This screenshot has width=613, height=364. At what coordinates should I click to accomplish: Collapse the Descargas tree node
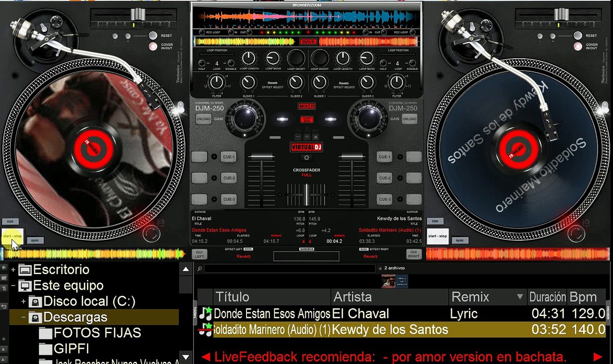pyautogui.click(x=23, y=317)
